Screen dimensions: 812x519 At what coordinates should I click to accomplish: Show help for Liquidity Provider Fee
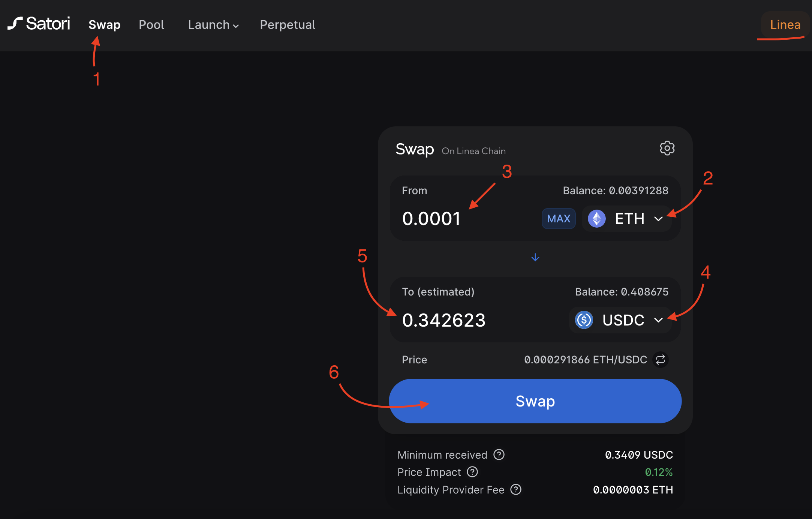516,489
